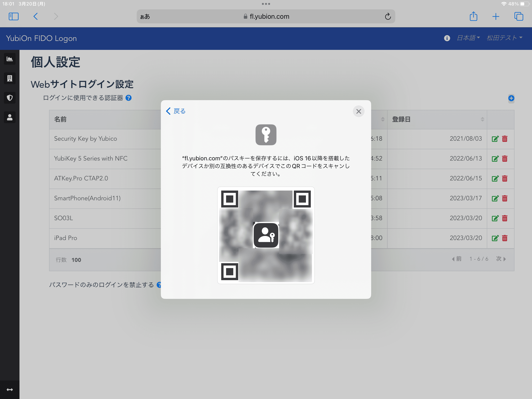Open the dashboard chart icon in sidebar
Viewport: 532px width, 399px height.
pos(10,59)
